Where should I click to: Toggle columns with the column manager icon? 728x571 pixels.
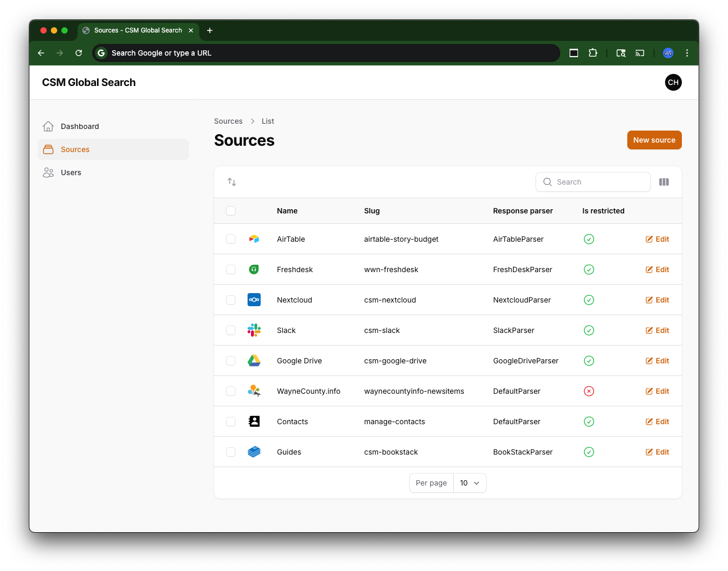tap(664, 182)
